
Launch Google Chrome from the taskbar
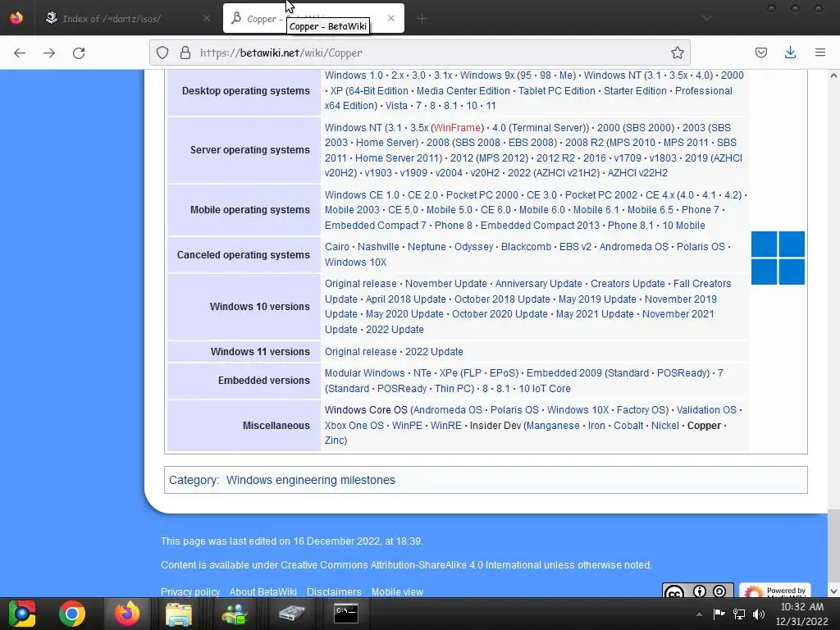pyautogui.click(x=72, y=614)
